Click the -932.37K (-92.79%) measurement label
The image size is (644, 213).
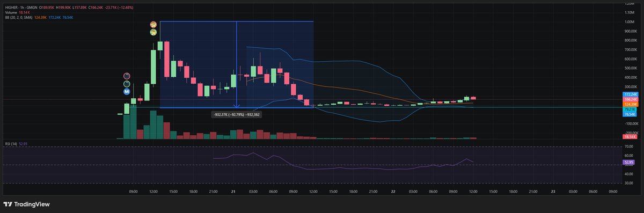coord(236,114)
